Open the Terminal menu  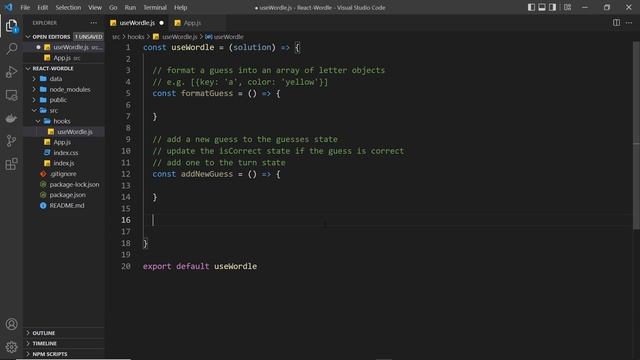[x=155, y=7]
